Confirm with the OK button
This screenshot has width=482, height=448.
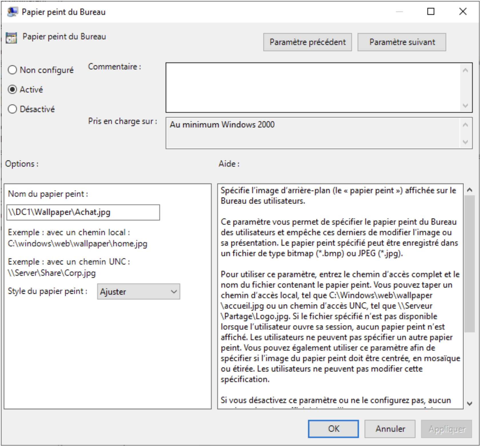click(x=333, y=429)
